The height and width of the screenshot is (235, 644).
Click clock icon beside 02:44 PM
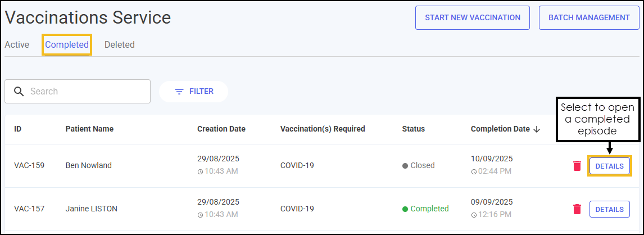pos(474,171)
